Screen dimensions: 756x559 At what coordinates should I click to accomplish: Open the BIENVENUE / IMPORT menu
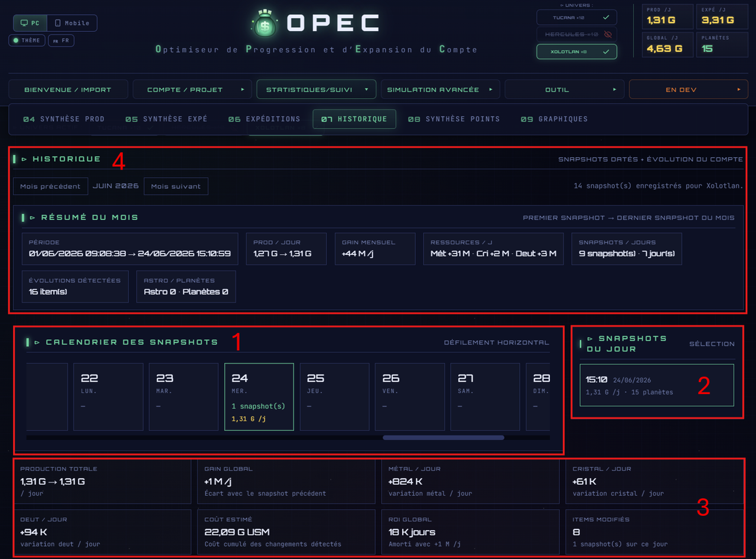pos(68,89)
